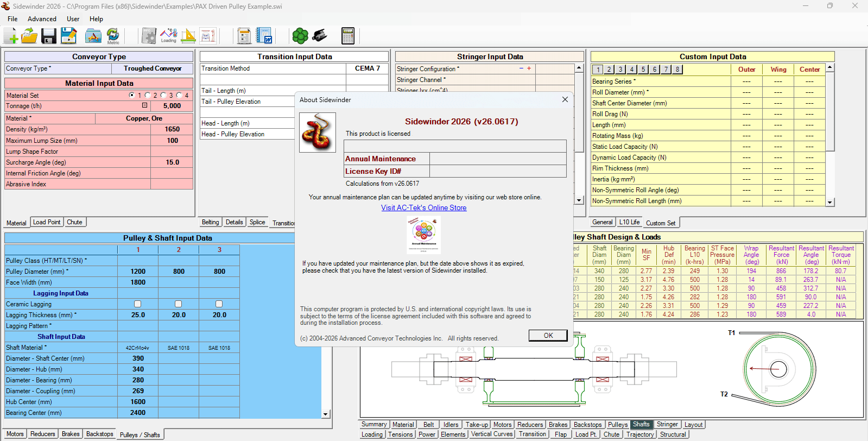Check Ceramic Lagging for pulley 3

click(x=219, y=304)
